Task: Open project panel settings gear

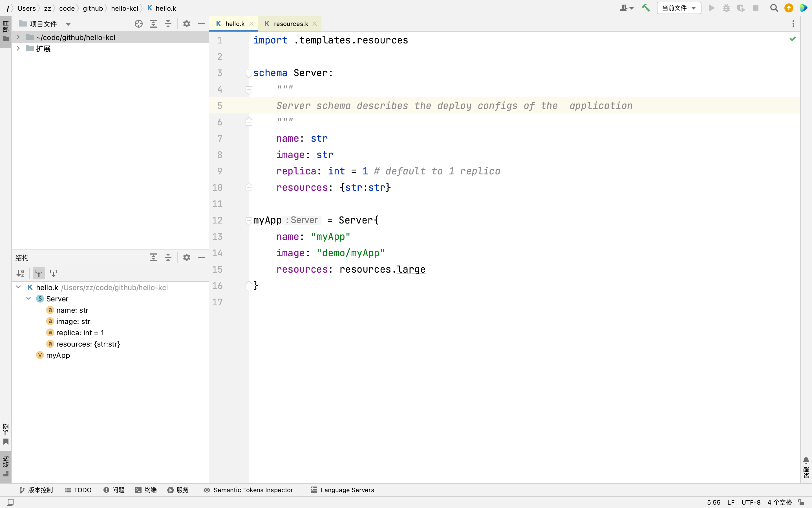Action: point(187,24)
